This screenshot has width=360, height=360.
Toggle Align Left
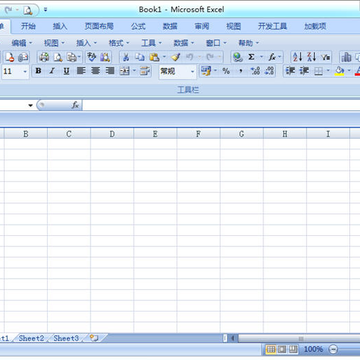[81, 71]
